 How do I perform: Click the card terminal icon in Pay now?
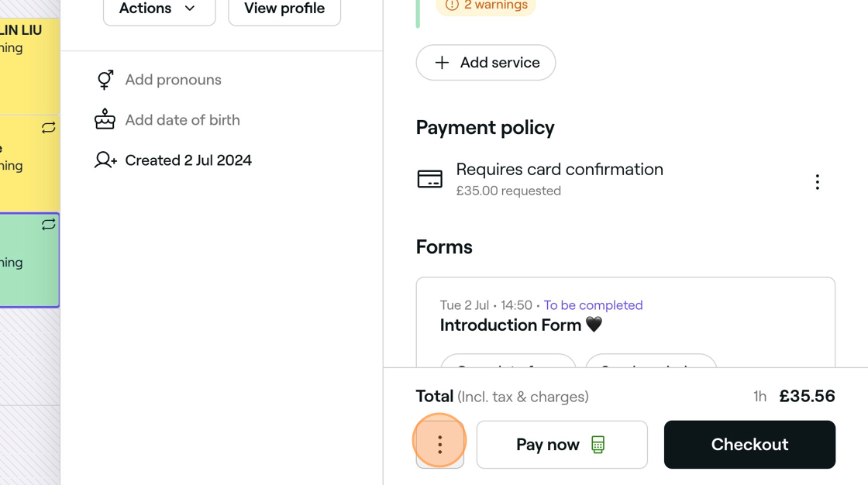tap(598, 445)
